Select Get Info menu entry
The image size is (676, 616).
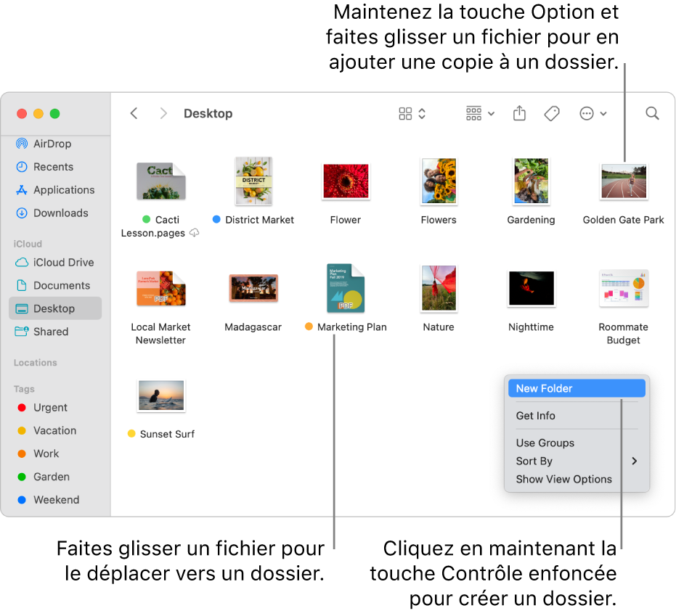[x=577, y=416]
